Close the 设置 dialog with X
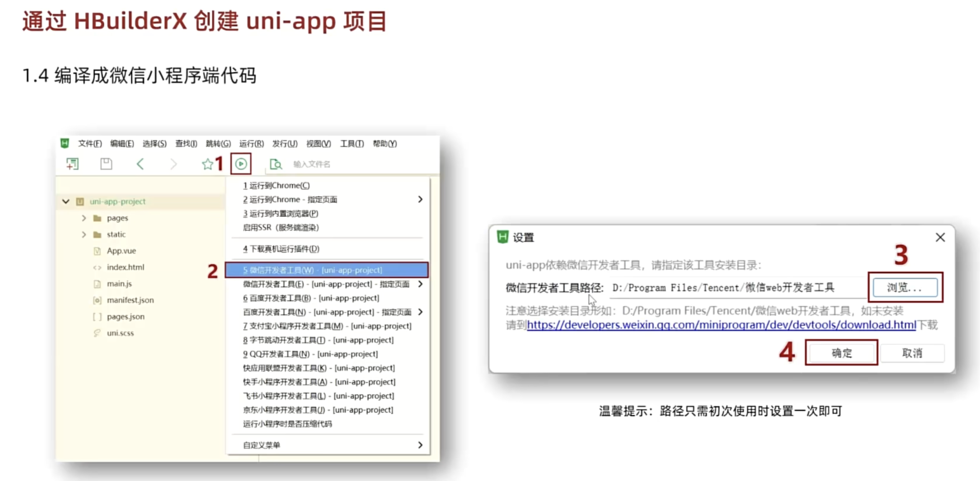Image resolution: width=980 pixels, height=481 pixels. [x=940, y=237]
